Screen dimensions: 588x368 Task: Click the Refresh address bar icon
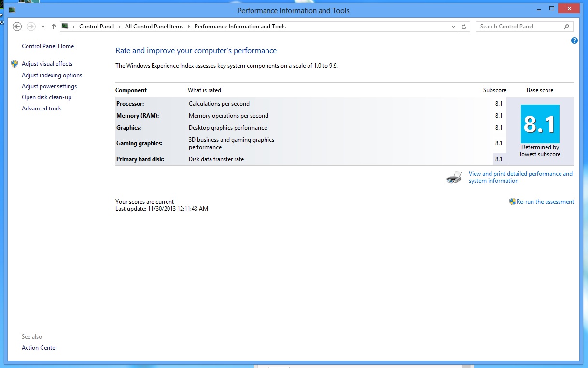[464, 27]
